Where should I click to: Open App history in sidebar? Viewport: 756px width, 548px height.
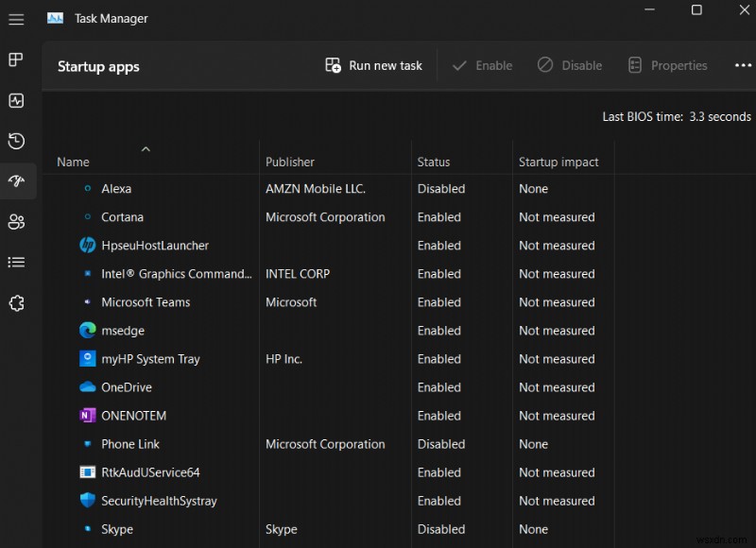[x=16, y=141]
